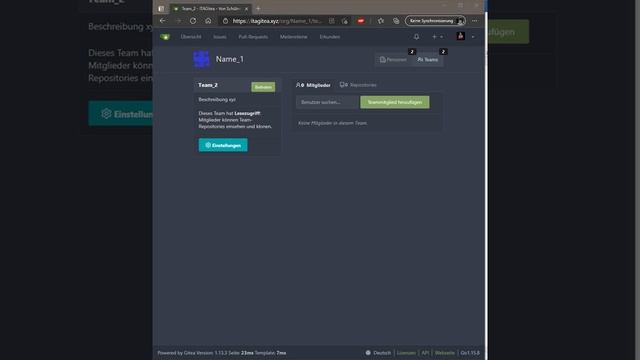Open the browser three-dot settings menu
640x360 pixels.
[474, 21]
